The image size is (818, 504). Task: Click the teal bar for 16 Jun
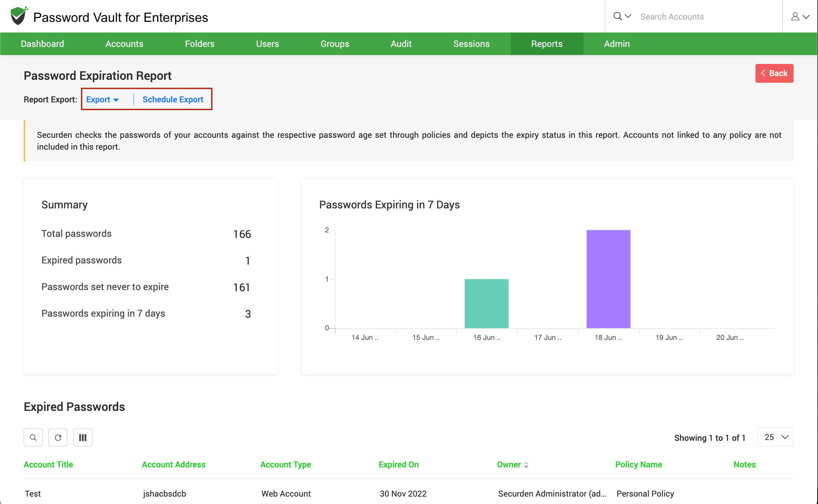click(x=486, y=303)
